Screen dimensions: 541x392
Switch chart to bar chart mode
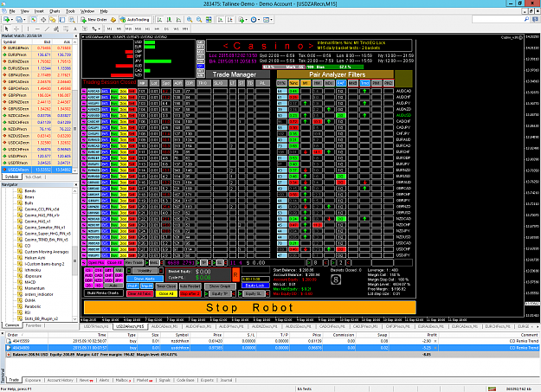coord(160,20)
